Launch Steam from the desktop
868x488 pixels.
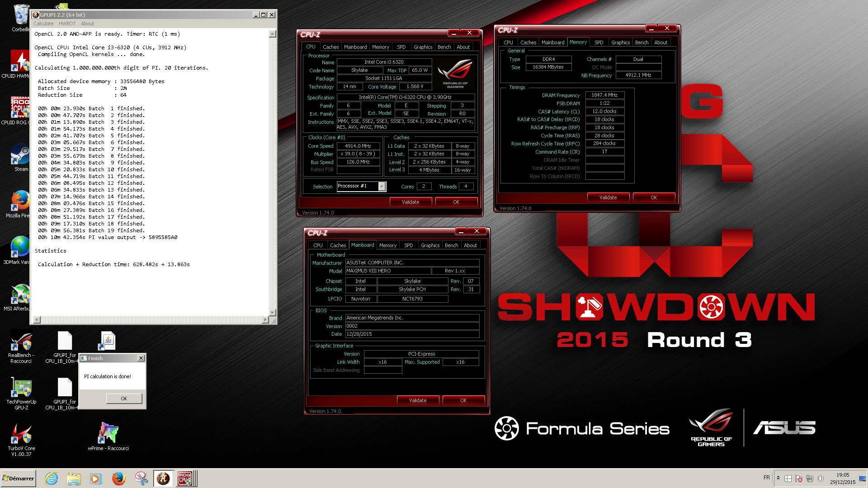pyautogui.click(x=21, y=157)
